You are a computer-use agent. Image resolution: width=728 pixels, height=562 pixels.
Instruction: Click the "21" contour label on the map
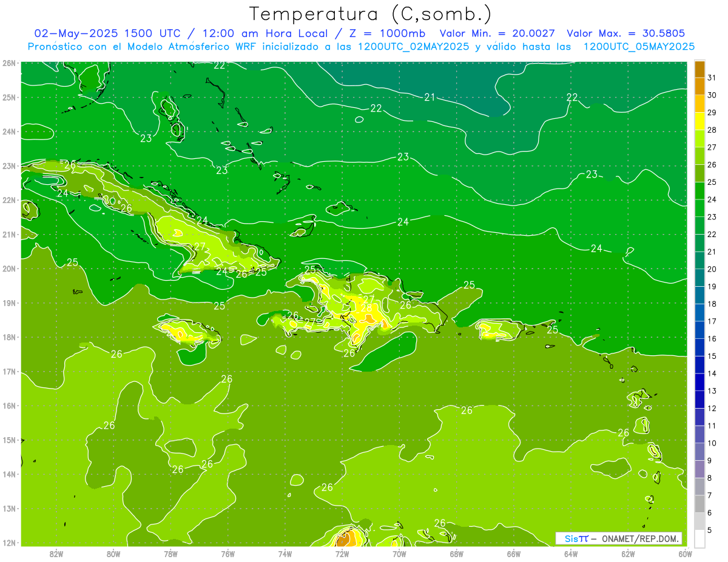tap(430, 97)
